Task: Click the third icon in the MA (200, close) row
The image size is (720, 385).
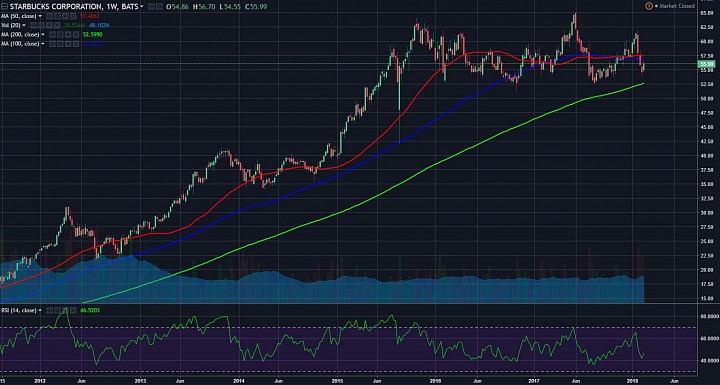Action: pos(68,34)
